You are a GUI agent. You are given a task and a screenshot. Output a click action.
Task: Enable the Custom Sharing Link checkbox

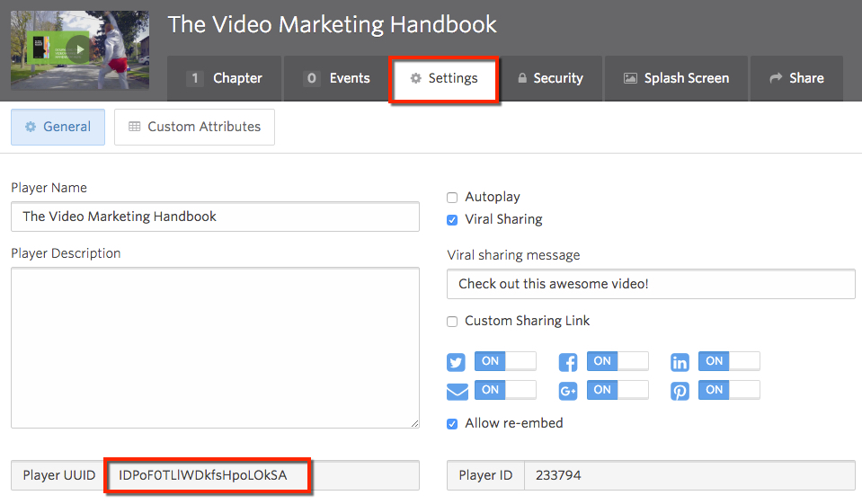tap(452, 322)
